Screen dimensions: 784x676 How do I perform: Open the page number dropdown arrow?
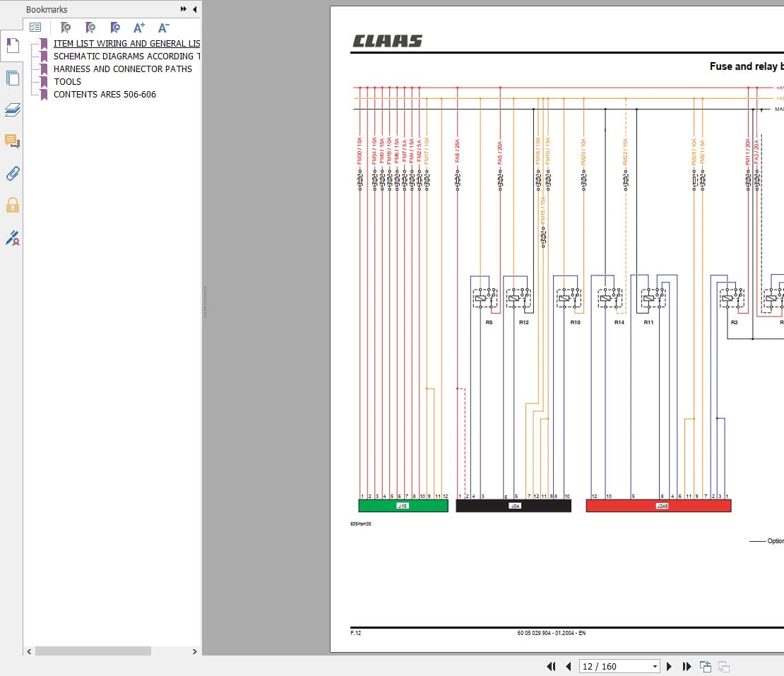pyautogui.click(x=655, y=667)
